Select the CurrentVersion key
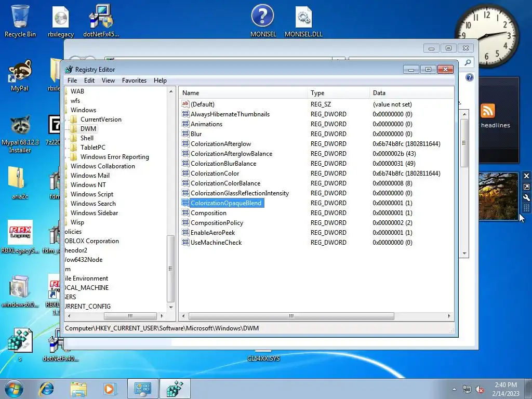Screen dimensions: 532x399 click(x=101, y=119)
